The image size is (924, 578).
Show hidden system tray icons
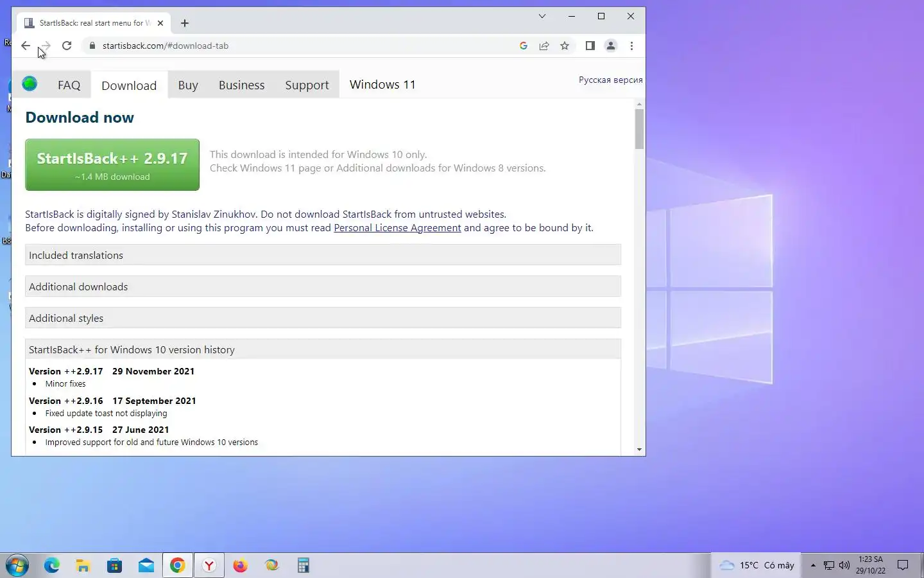click(x=813, y=565)
